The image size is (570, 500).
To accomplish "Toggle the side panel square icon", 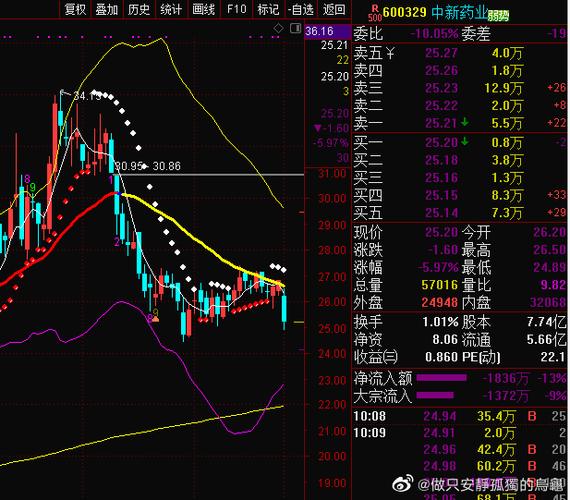I will click(x=295, y=28).
